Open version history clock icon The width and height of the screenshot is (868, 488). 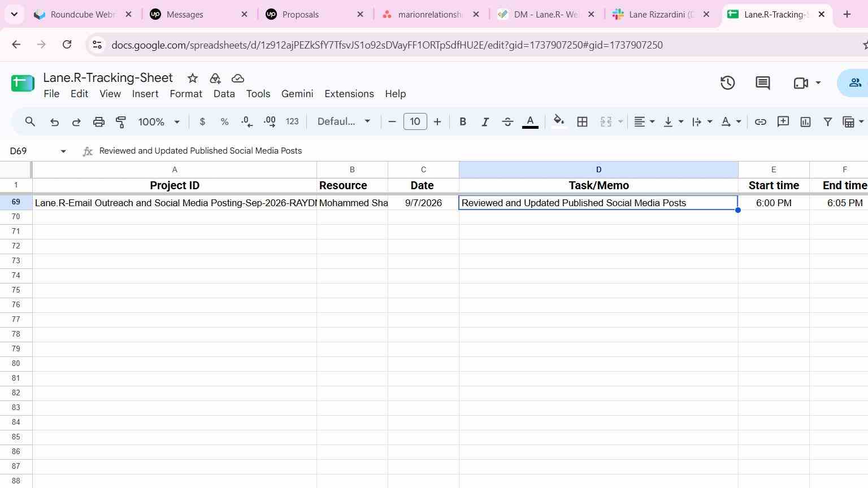pyautogui.click(x=728, y=83)
